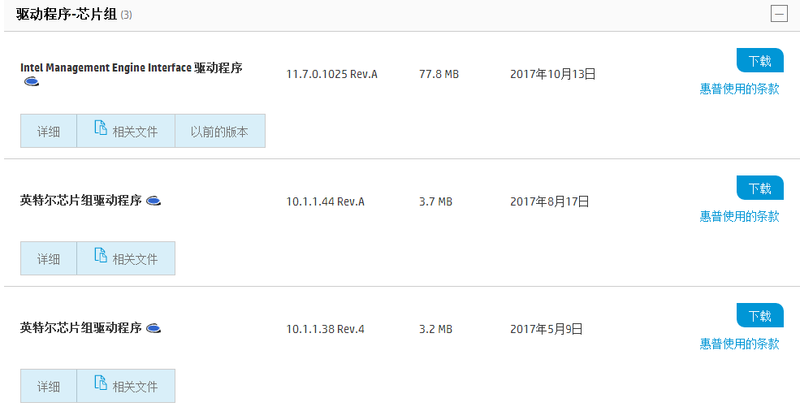Click disc icon next to 10.1.1.38 chipset driver
Screen dimensions: 800x407
tap(153, 328)
